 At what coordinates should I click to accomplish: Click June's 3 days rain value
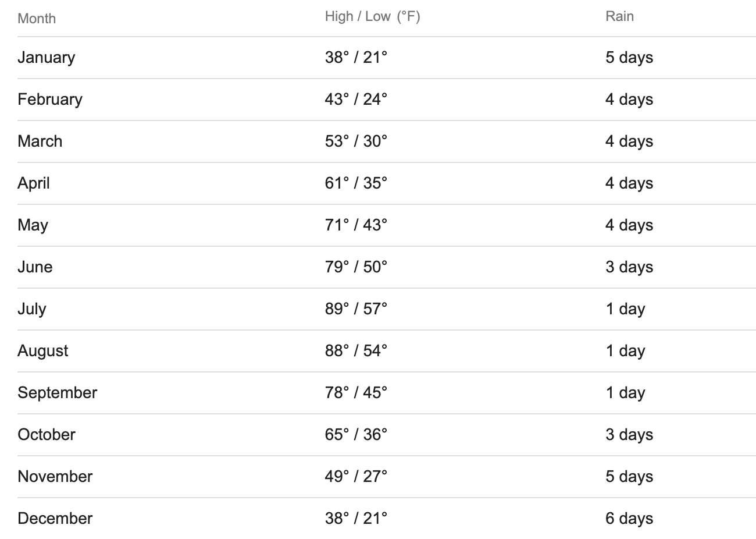pyautogui.click(x=629, y=267)
